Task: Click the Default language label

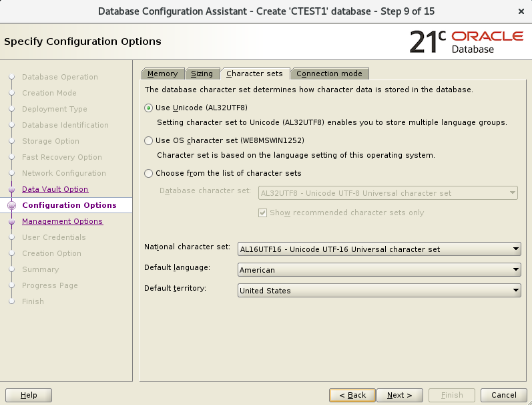Action: (177, 267)
